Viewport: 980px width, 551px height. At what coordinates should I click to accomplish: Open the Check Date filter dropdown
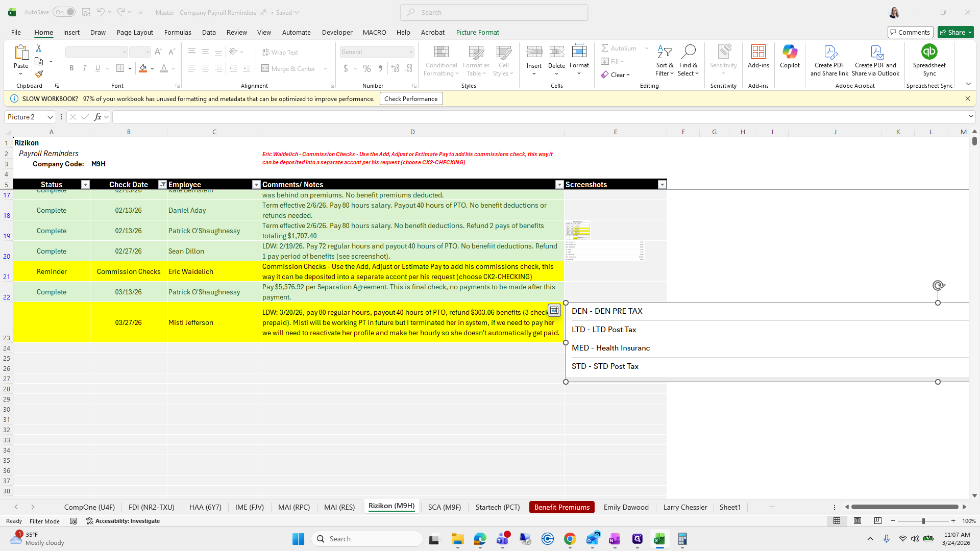[x=162, y=185]
